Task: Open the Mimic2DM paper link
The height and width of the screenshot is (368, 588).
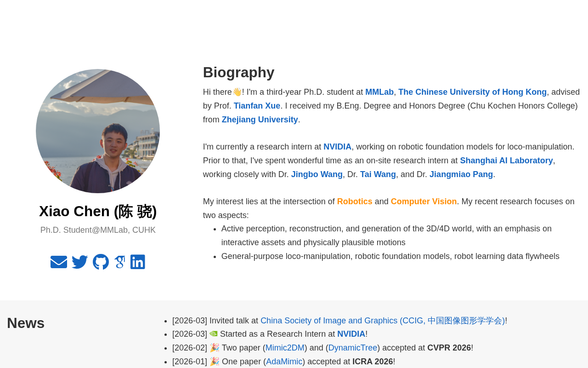Action: [285, 348]
